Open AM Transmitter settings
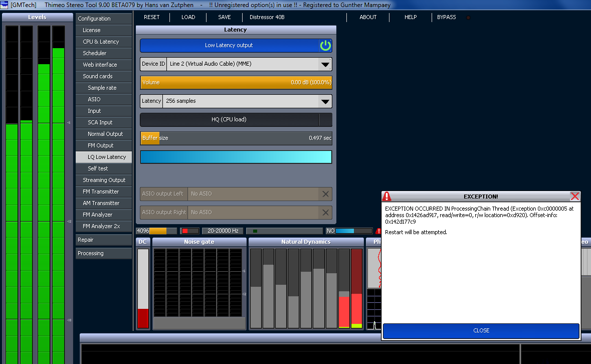This screenshot has height=364, width=591. click(104, 203)
